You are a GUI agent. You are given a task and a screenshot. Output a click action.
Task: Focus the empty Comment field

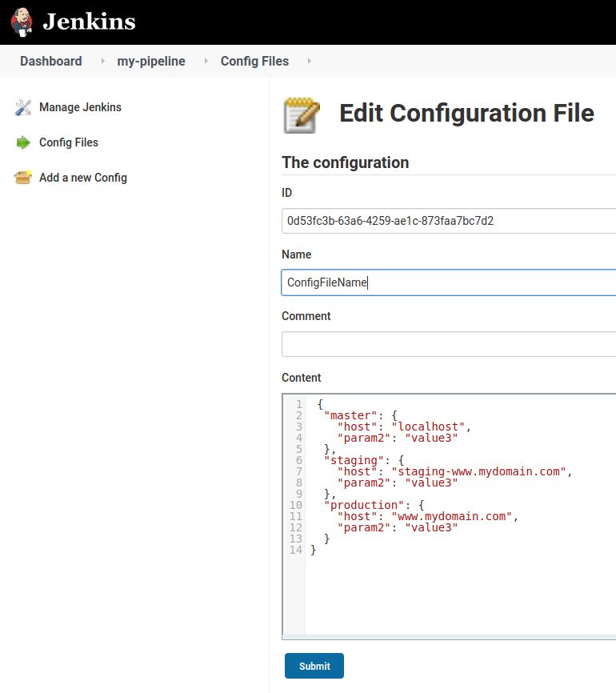(448, 344)
